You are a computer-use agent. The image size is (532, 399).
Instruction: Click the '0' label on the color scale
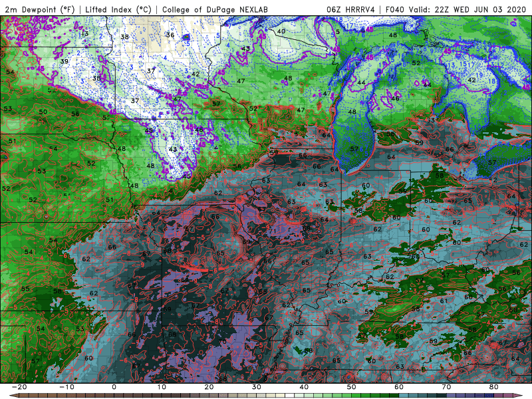[x=114, y=387]
